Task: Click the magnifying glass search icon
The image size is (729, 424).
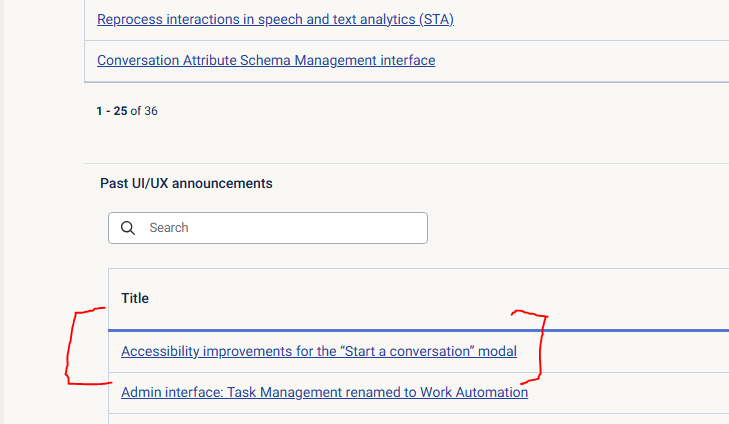Action: pyautogui.click(x=128, y=228)
